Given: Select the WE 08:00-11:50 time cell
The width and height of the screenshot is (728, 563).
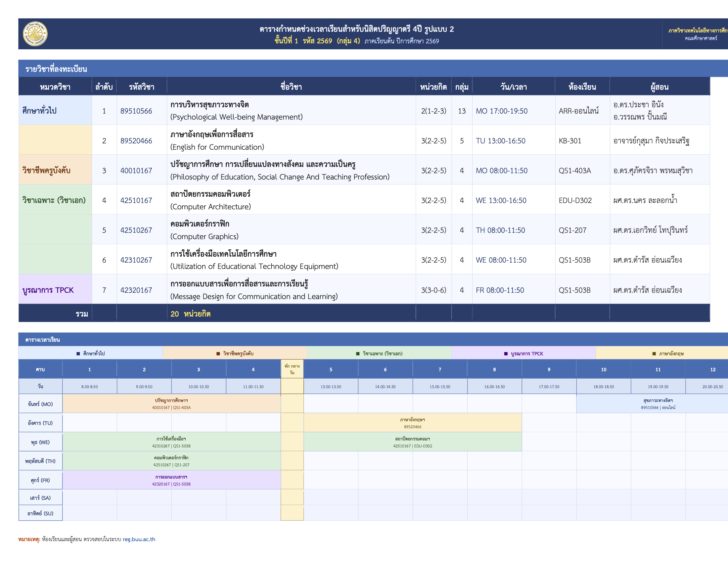Looking at the screenshot, I should point(514,260).
